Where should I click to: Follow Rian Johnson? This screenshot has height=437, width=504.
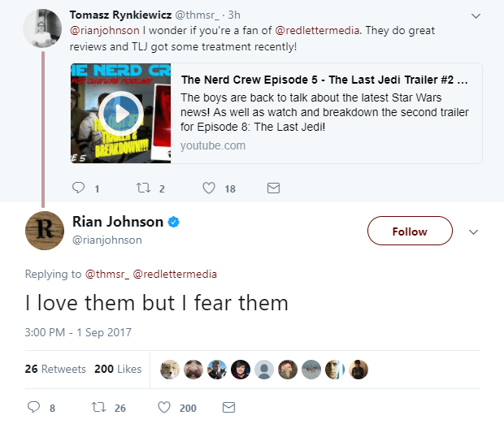(x=410, y=231)
